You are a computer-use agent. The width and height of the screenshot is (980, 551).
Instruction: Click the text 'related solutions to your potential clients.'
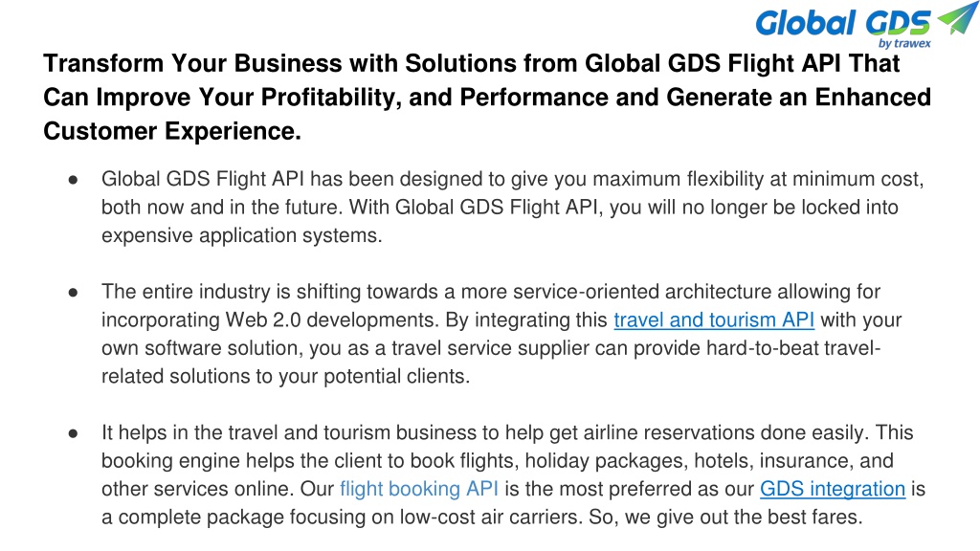tap(285, 376)
